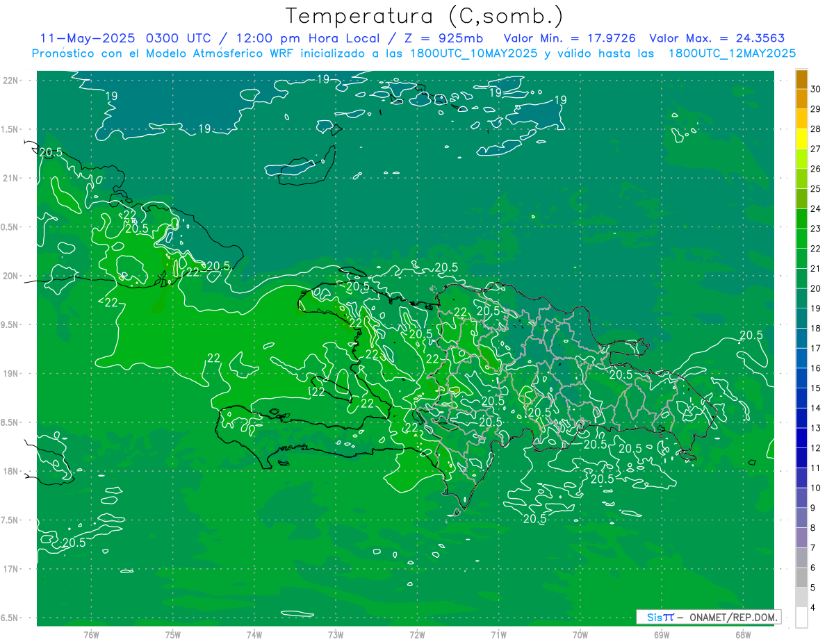Select 'Valor Max. = 24.3563' in header

tap(718, 38)
